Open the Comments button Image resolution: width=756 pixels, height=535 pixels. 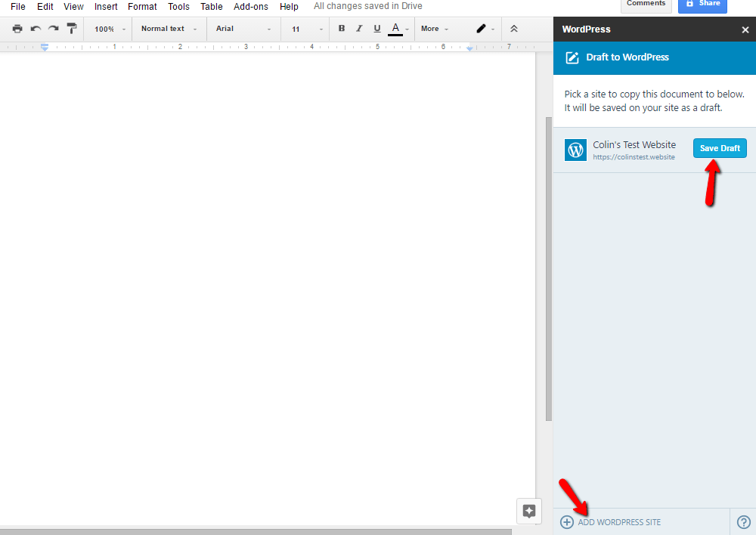[x=646, y=5]
